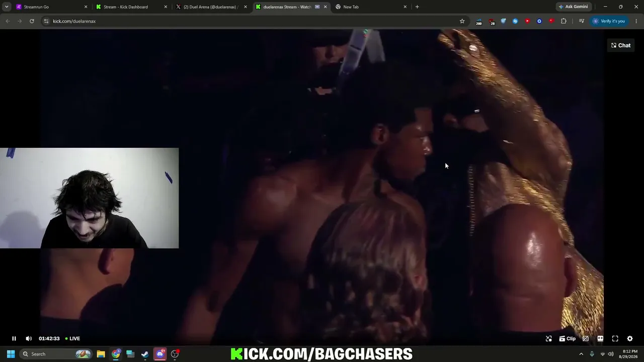
Task: View site information for kick.com
Action: coord(46,21)
